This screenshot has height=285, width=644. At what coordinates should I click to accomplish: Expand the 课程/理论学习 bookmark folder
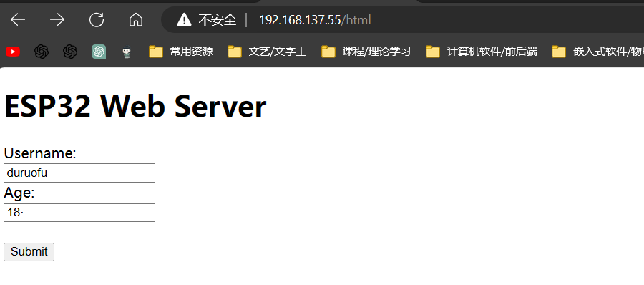(366, 52)
